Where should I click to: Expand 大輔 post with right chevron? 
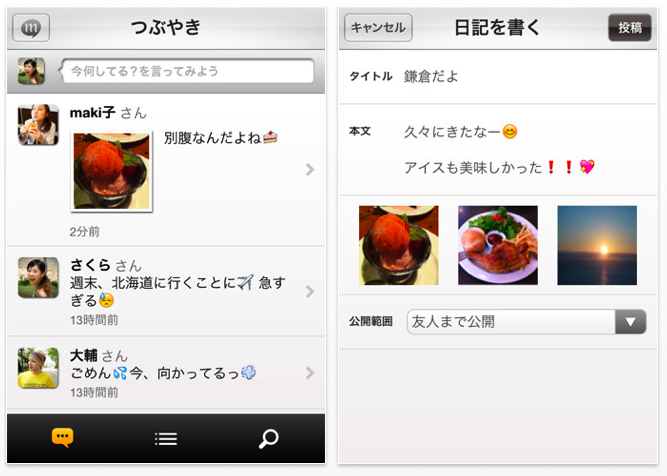(310, 373)
